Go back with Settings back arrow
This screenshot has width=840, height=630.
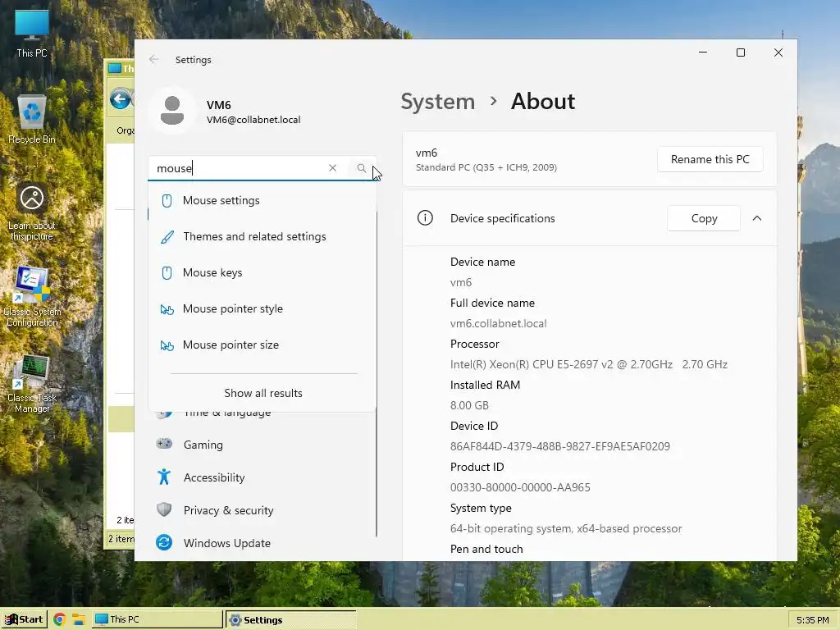[x=153, y=59]
